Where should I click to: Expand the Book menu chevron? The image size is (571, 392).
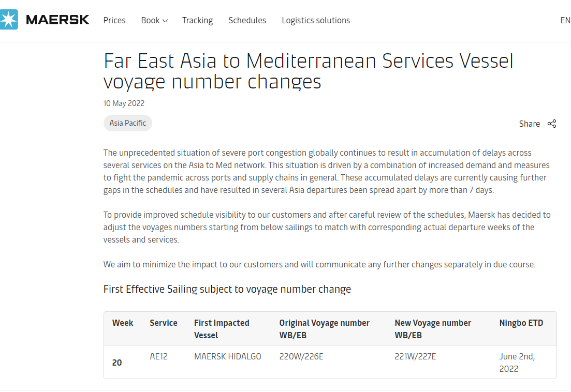[x=165, y=21]
